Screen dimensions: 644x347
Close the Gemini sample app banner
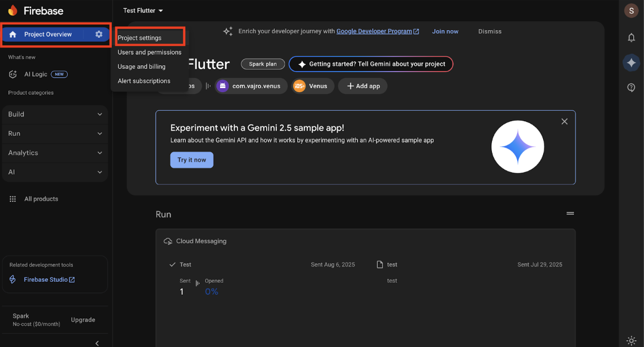click(564, 121)
